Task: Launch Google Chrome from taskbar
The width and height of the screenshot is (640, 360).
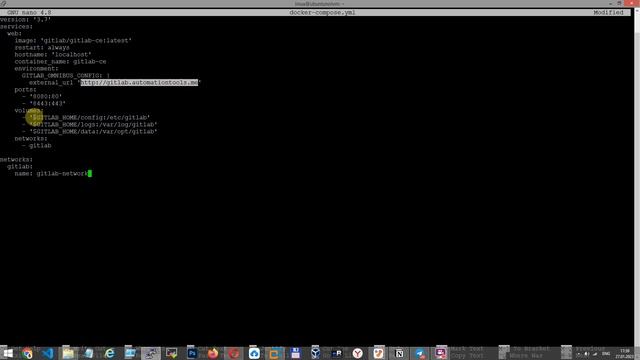Action: [27, 353]
